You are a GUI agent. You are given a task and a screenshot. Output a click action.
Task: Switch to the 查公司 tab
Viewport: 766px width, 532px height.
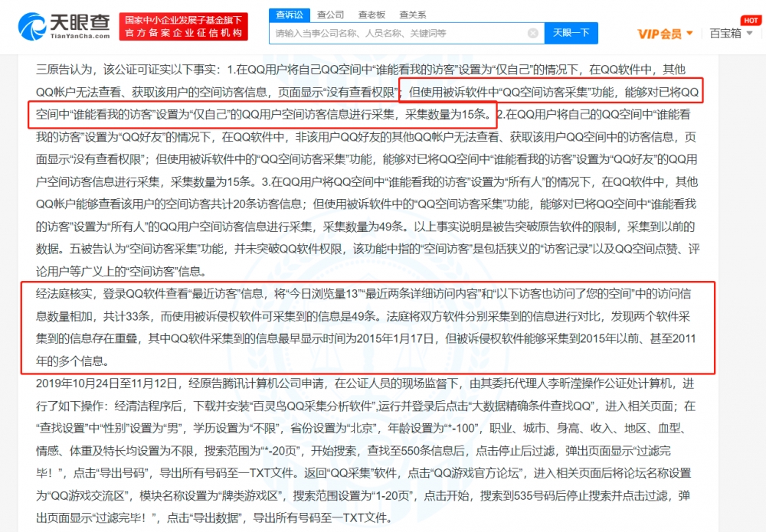click(330, 15)
